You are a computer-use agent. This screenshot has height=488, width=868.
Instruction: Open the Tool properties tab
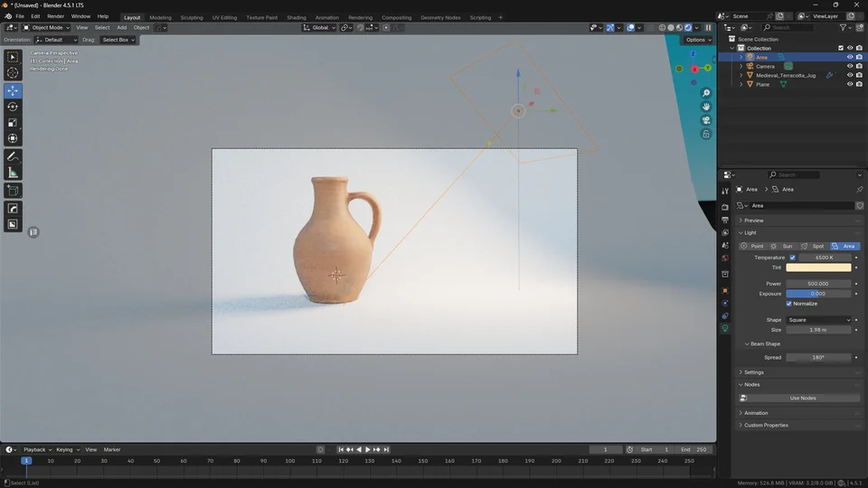tap(724, 191)
